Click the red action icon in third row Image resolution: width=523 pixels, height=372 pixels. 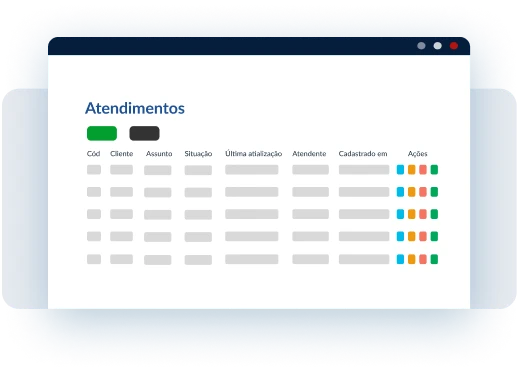coord(423,214)
